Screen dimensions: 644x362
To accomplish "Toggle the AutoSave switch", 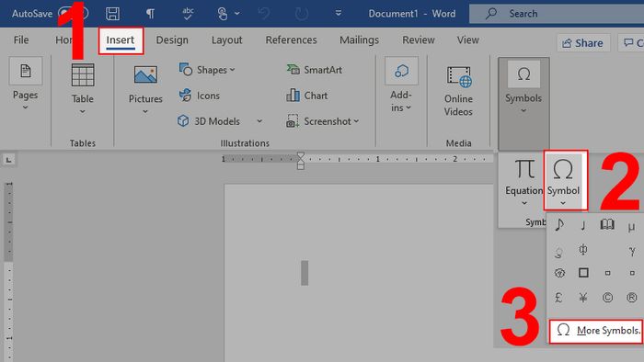I will point(73,14).
